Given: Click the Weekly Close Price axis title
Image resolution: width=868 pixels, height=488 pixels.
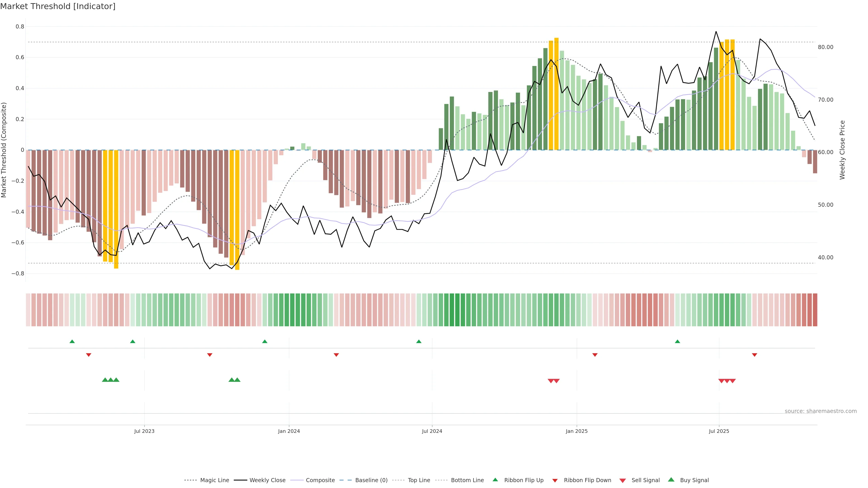Looking at the screenshot, I should click(842, 150).
